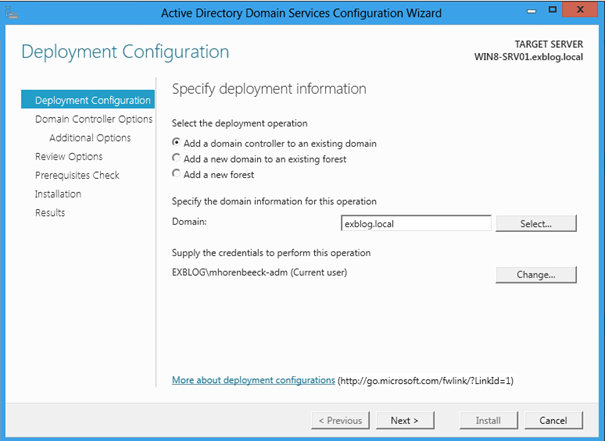
Task: Click the Domain: field label
Action: tap(189, 222)
